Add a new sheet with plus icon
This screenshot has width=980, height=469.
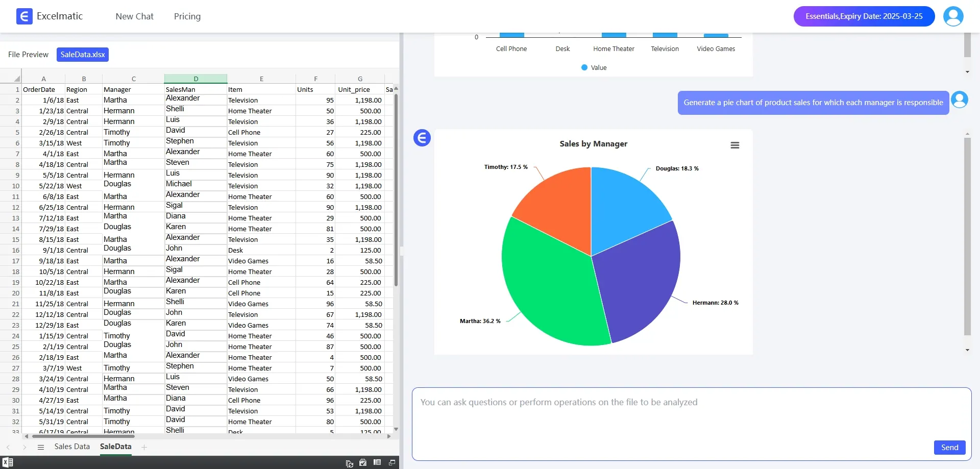(x=144, y=447)
